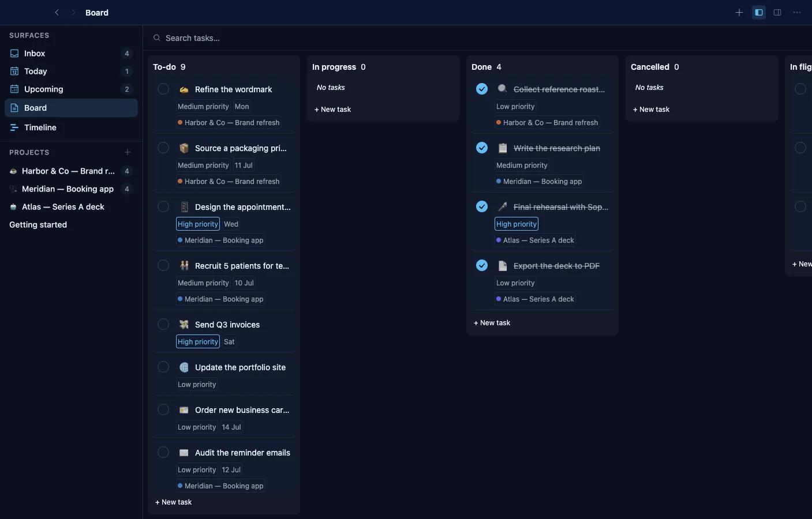Screen dimensions: 812x519
Task: Add new task in To-do column
Action: 174,502
